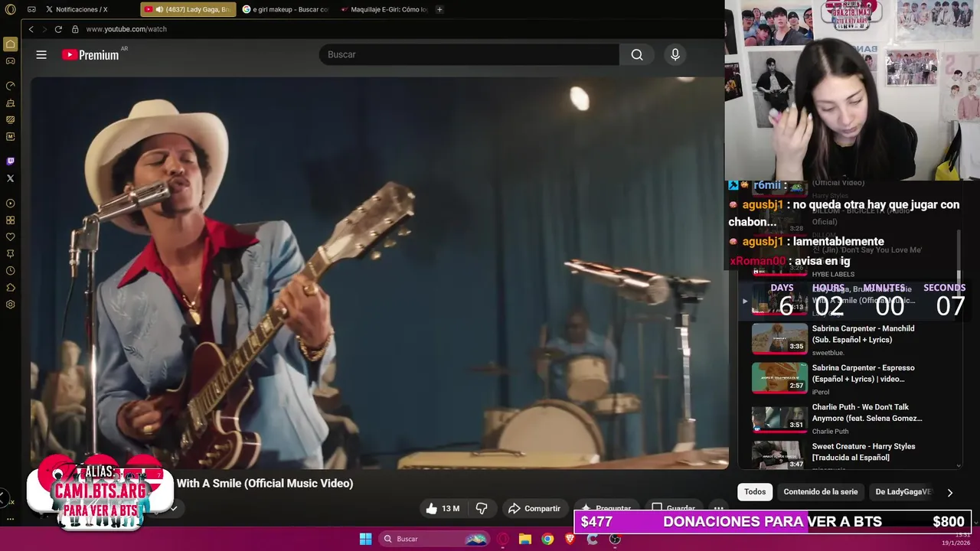
Task: Open GX Cleaner broom icon in sidebar
Action: point(10,103)
